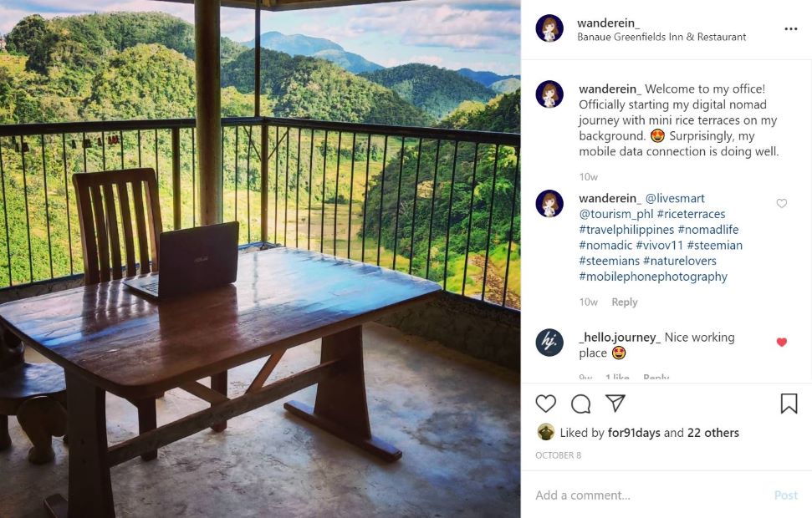The height and width of the screenshot is (518, 812).
Task: Reply to wanderein_ hashtags comment
Action: pyautogui.click(x=624, y=302)
